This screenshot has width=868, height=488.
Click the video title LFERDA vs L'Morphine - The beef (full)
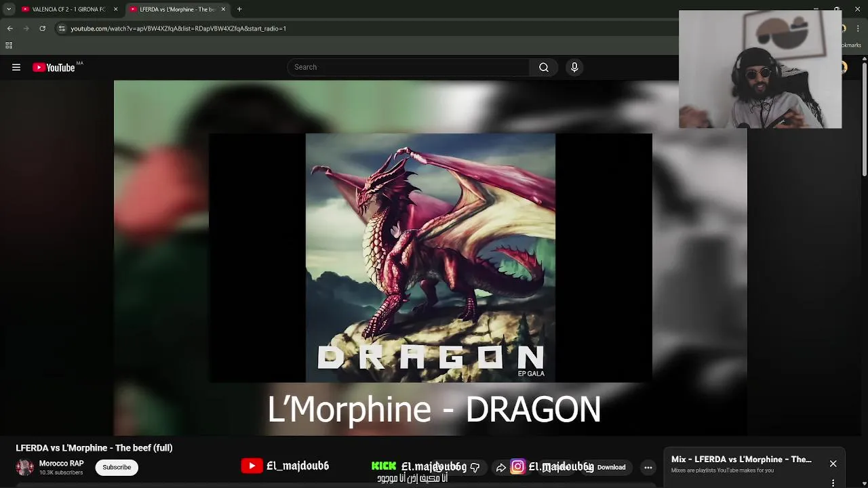94,448
